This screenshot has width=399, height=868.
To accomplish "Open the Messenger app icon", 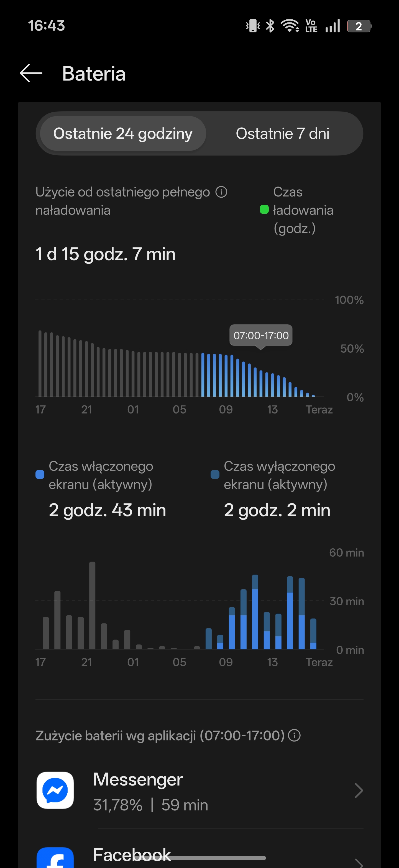I will tap(55, 790).
